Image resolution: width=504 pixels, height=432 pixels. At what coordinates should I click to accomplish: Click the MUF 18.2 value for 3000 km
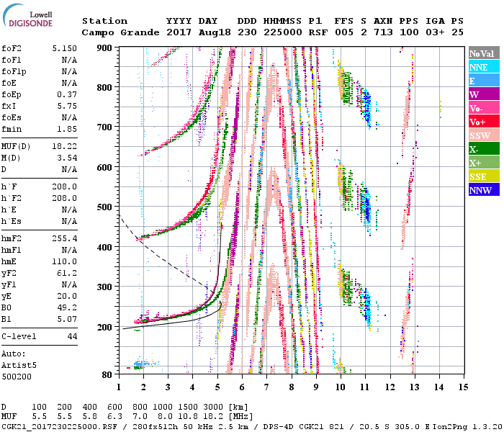pyautogui.click(x=213, y=417)
